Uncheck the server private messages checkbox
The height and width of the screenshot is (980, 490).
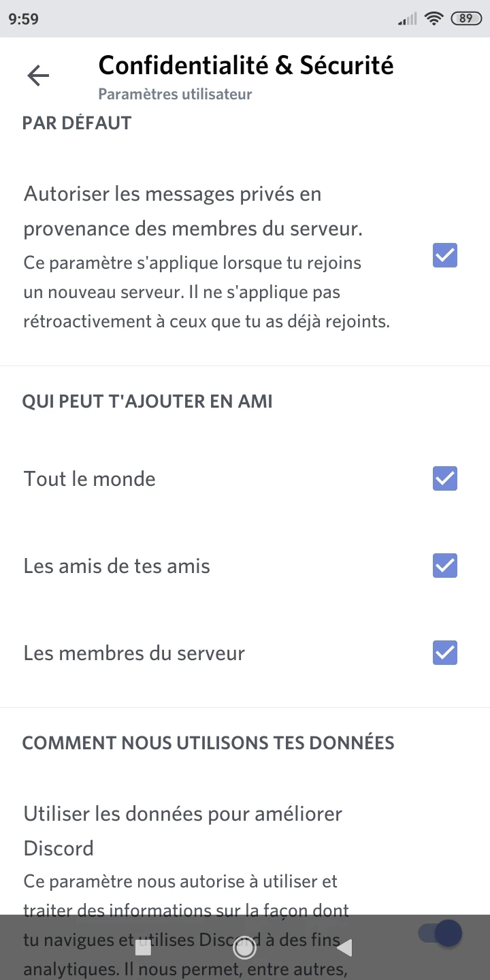pos(445,255)
